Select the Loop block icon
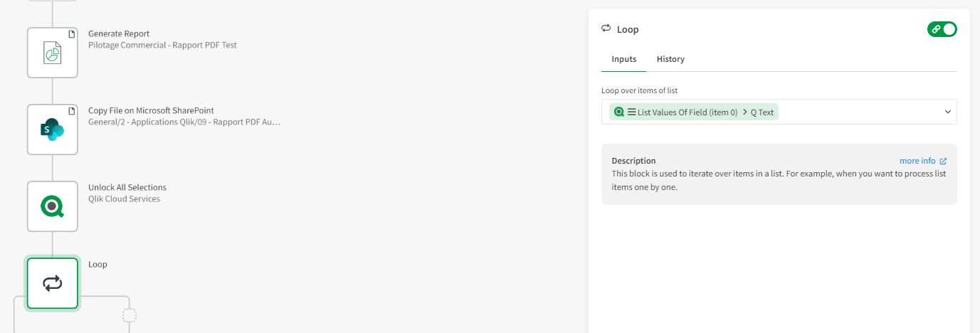Image resolution: width=980 pixels, height=333 pixels. [53, 283]
